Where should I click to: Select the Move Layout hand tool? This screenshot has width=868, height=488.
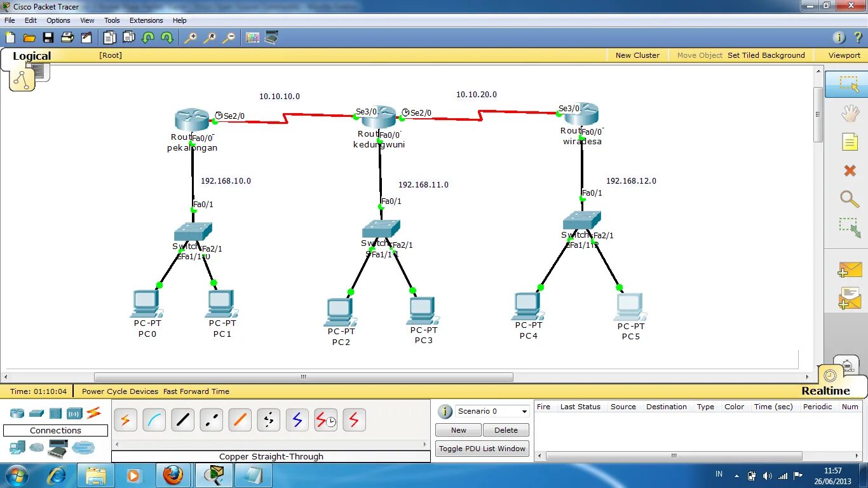click(850, 114)
